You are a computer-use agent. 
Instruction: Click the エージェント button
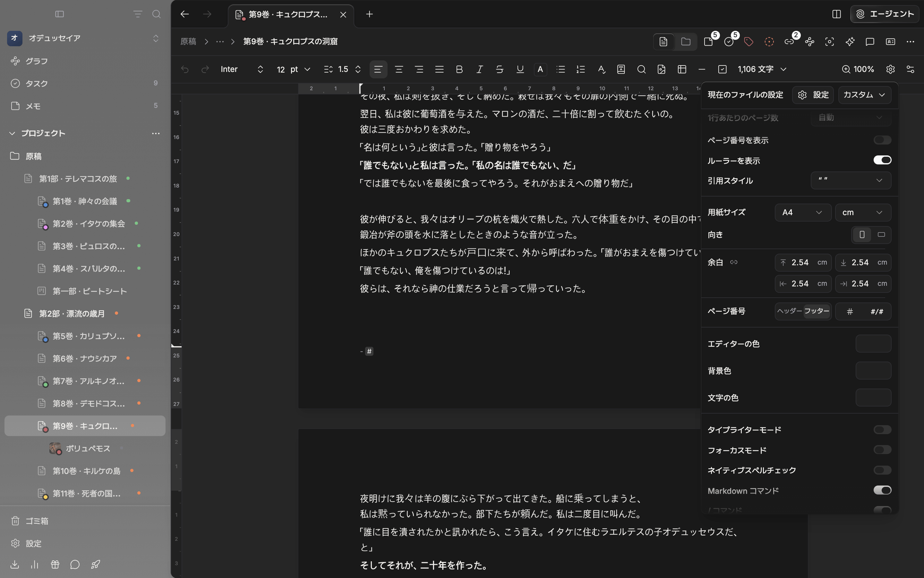(884, 14)
